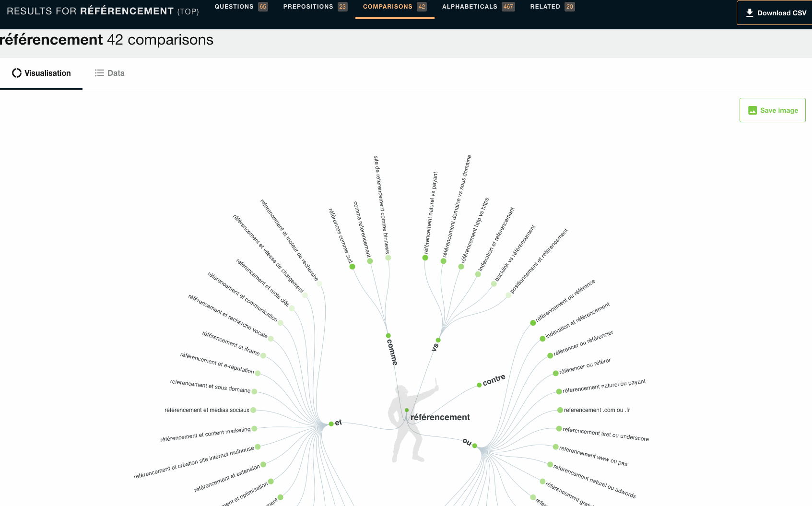Open 'référencement et médias sociaux' result
This screenshot has width=812, height=506.
click(207, 410)
